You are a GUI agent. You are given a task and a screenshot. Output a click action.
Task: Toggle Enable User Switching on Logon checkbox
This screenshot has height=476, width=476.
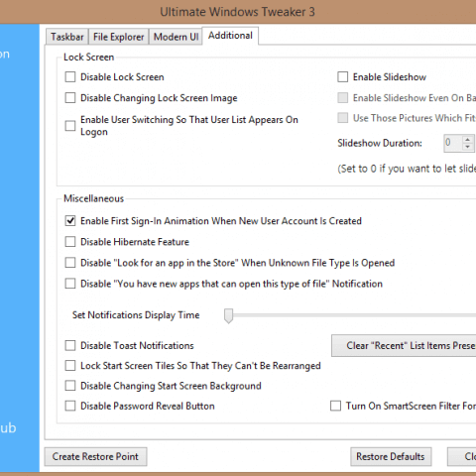[x=70, y=126]
